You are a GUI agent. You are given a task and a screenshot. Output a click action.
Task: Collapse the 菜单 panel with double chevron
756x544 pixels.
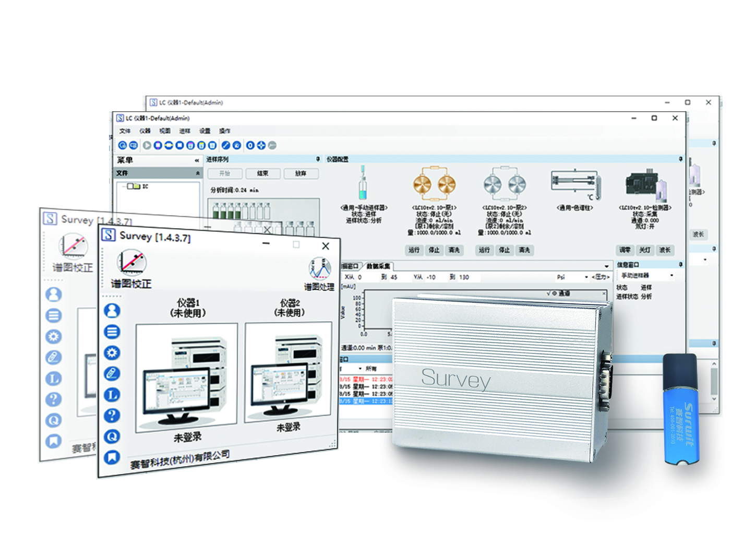click(x=197, y=160)
